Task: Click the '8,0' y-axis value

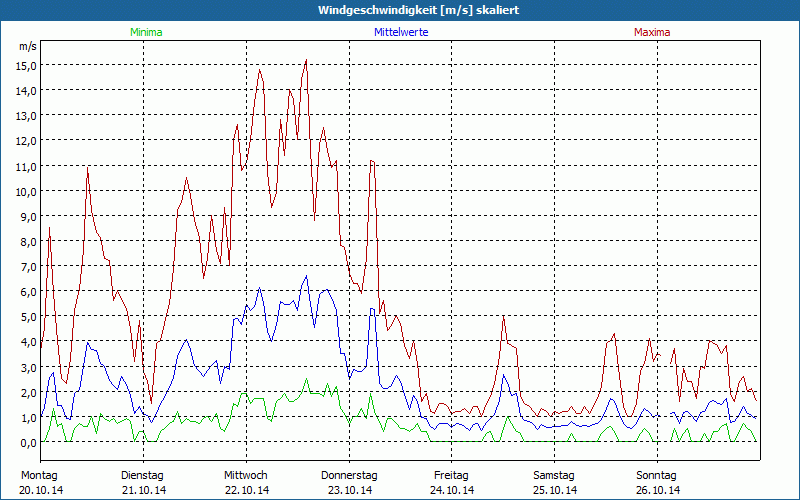Action: tap(30, 242)
